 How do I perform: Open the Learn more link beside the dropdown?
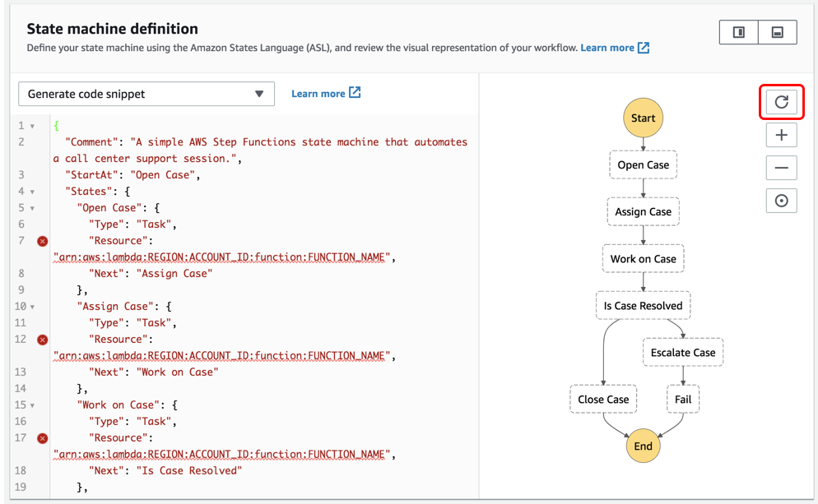pos(325,94)
